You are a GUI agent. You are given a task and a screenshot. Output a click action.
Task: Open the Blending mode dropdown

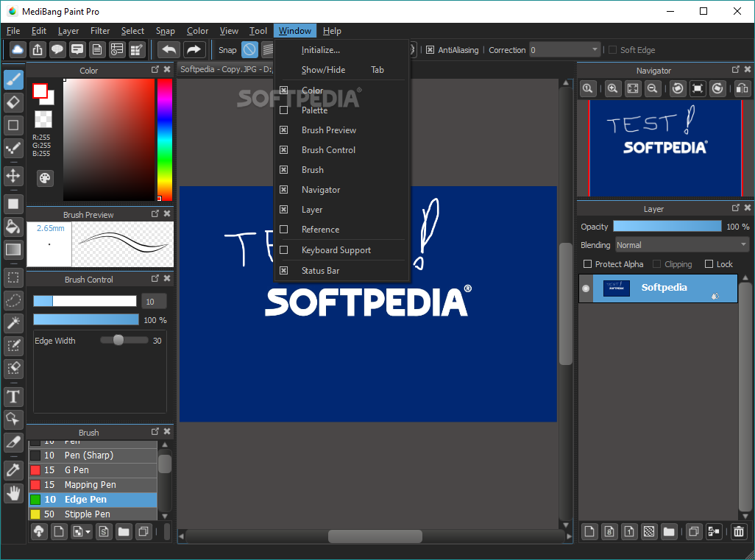point(682,245)
